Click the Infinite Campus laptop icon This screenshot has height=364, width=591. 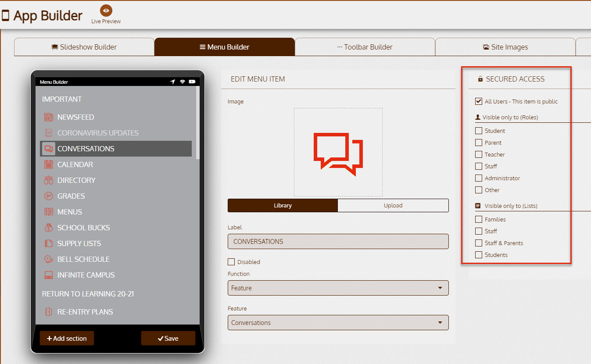(49, 275)
